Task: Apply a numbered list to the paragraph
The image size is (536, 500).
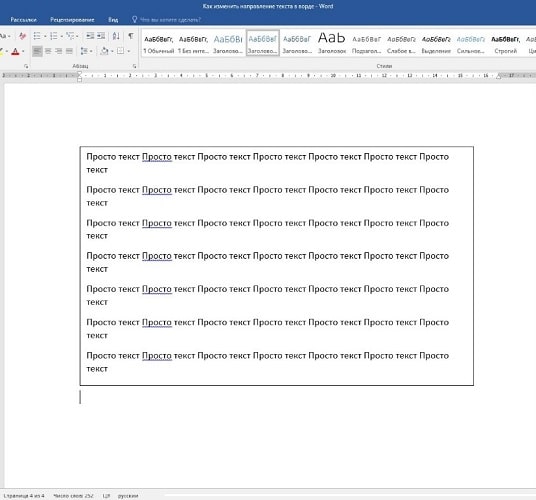Action: pos(54,36)
